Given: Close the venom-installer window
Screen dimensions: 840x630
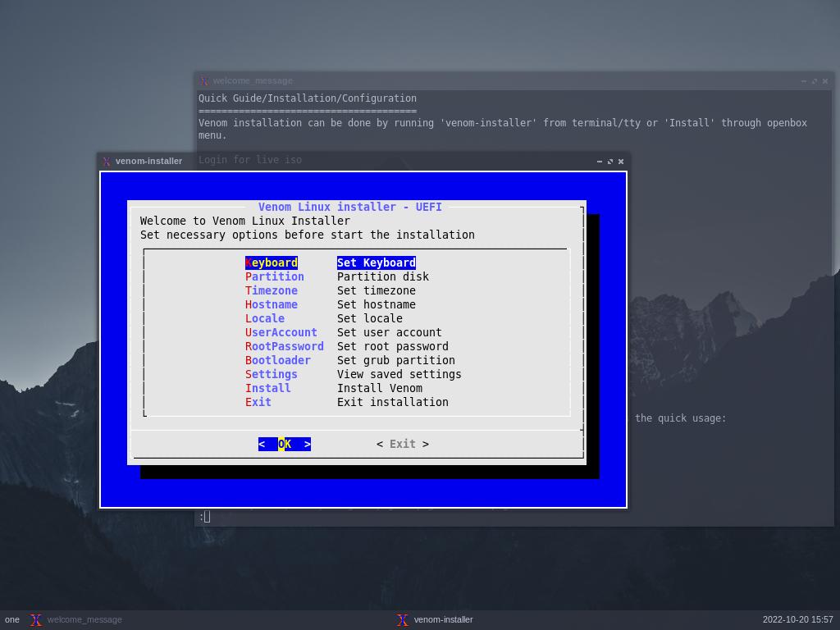Looking at the screenshot, I should click(x=621, y=162).
